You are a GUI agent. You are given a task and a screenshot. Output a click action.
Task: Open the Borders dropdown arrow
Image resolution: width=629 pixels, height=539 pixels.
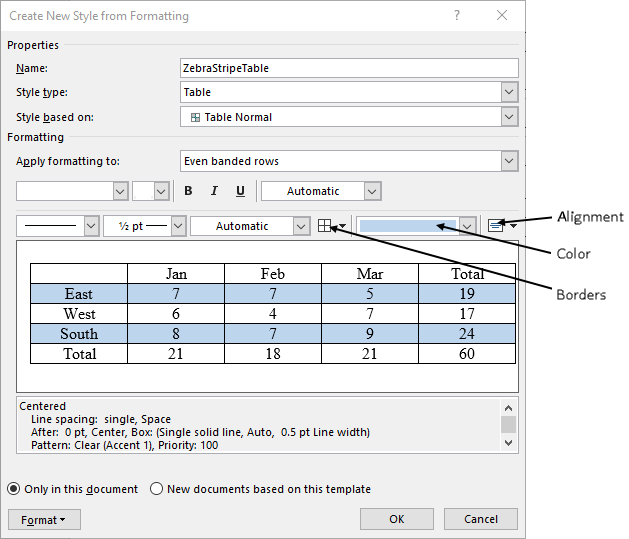[x=342, y=226]
